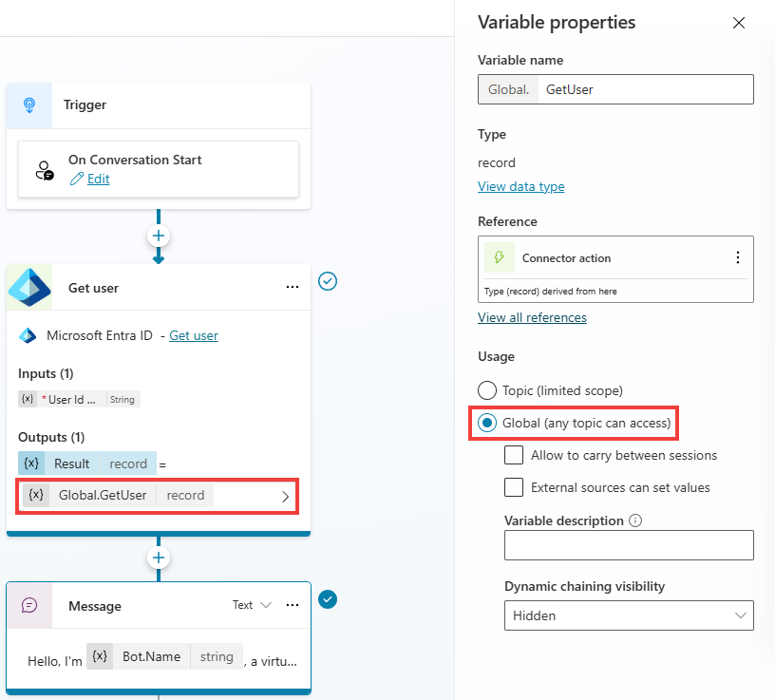Open the Get user node's more options menu

coord(293,287)
